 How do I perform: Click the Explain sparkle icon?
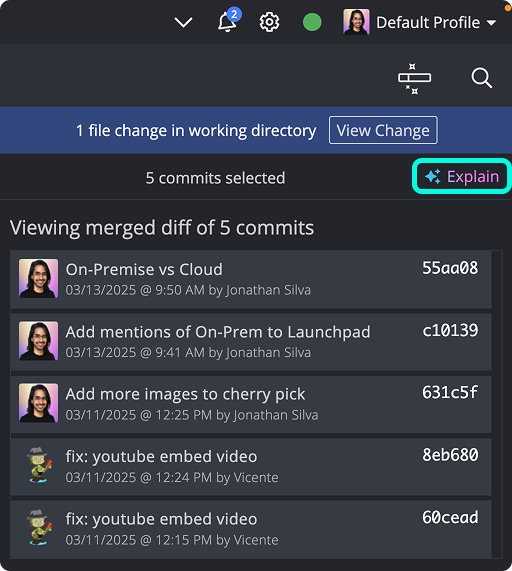(433, 177)
